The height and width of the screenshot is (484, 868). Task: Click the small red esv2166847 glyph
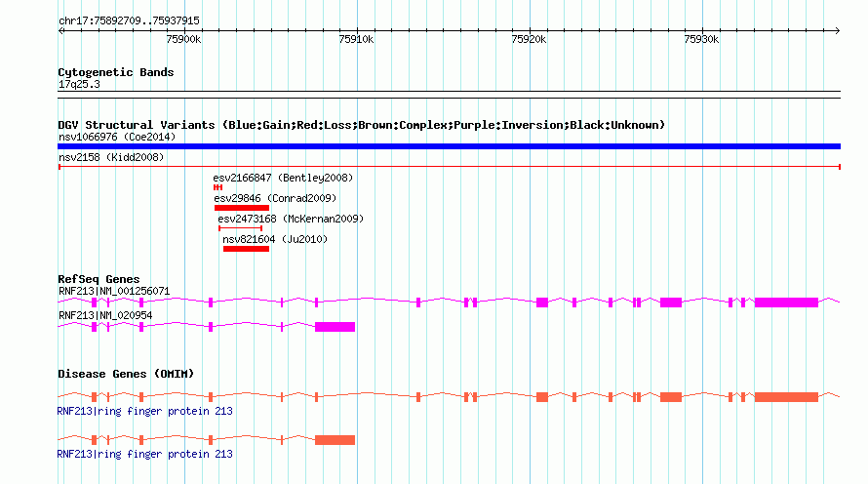point(218,187)
